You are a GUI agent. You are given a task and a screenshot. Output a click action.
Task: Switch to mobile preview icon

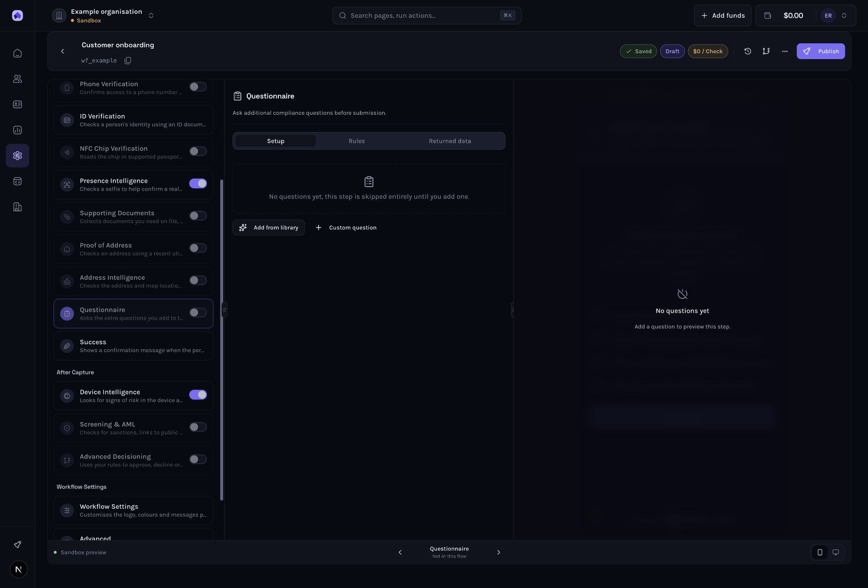[x=820, y=552]
